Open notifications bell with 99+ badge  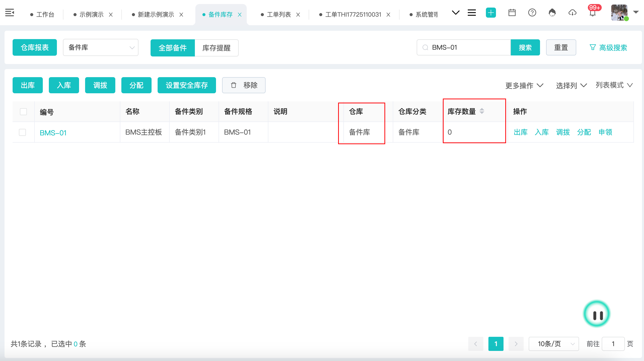(x=593, y=13)
